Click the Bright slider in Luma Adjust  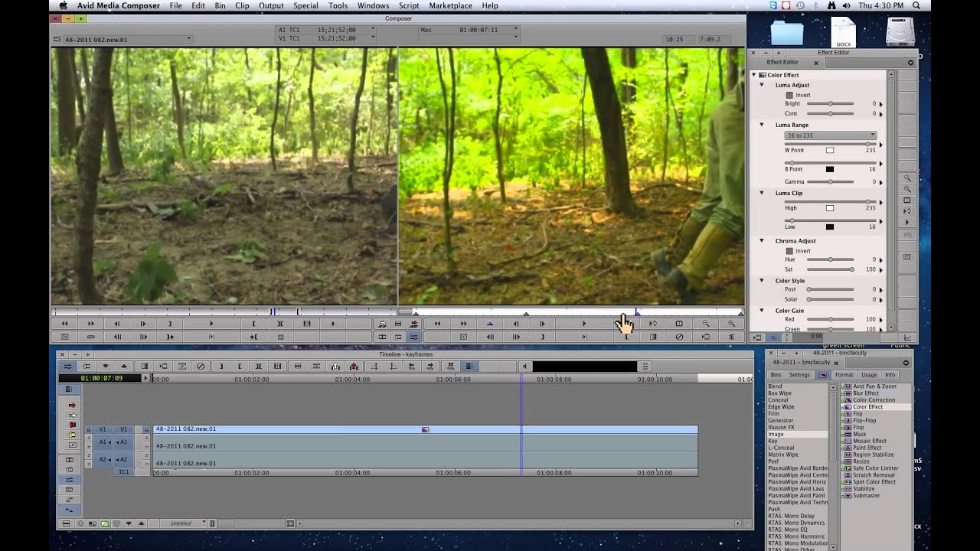pyautogui.click(x=830, y=103)
